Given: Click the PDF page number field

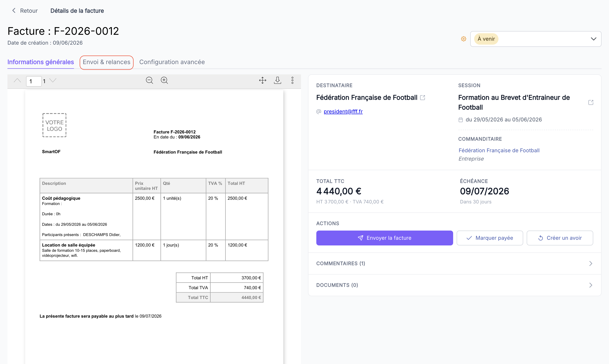Looking at the screenshot, I should point(34,81).
